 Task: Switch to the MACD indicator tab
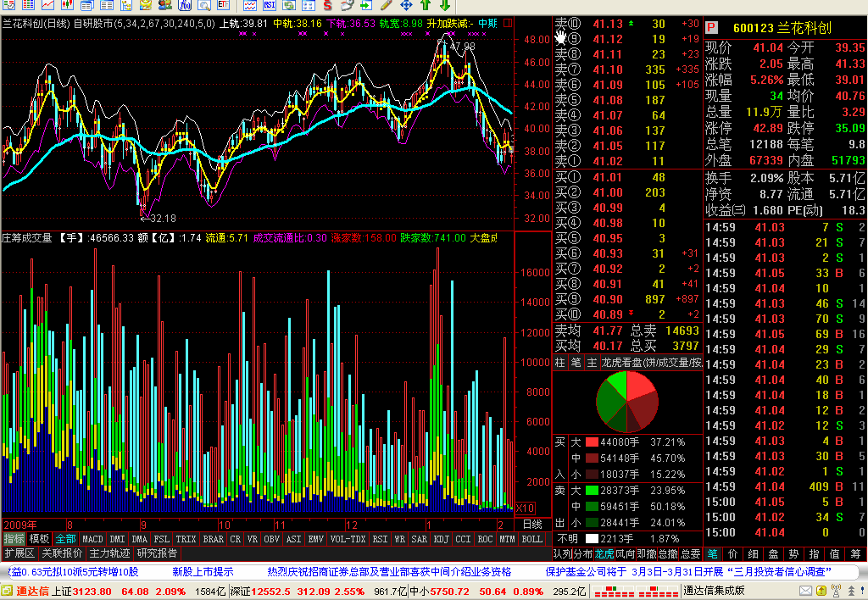coord(92,539)
